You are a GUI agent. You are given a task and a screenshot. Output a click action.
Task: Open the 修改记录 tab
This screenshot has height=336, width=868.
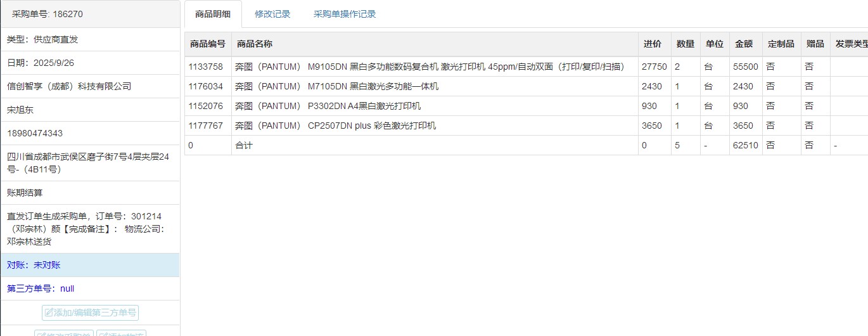coord(272,14)
